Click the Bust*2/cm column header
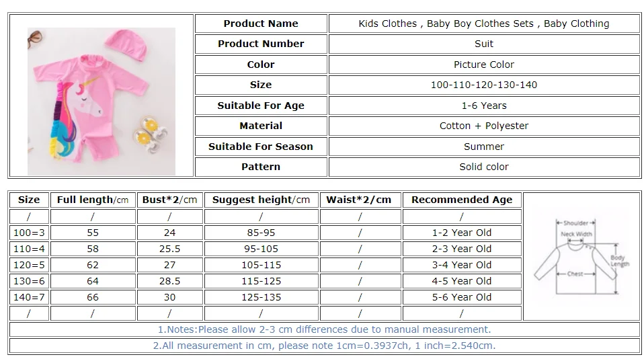The image size is (644, 359). 169,200
